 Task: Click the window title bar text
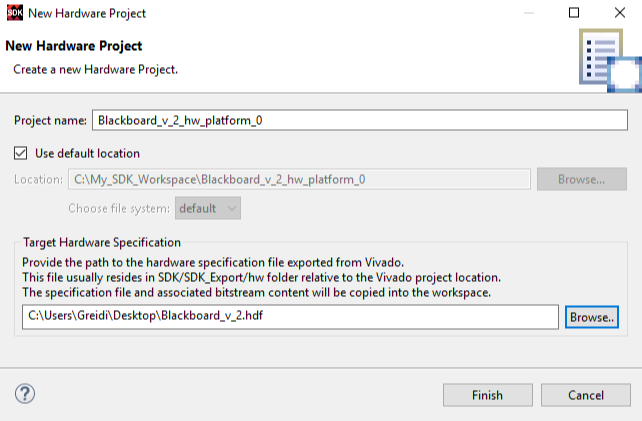(x=87, y=13)
